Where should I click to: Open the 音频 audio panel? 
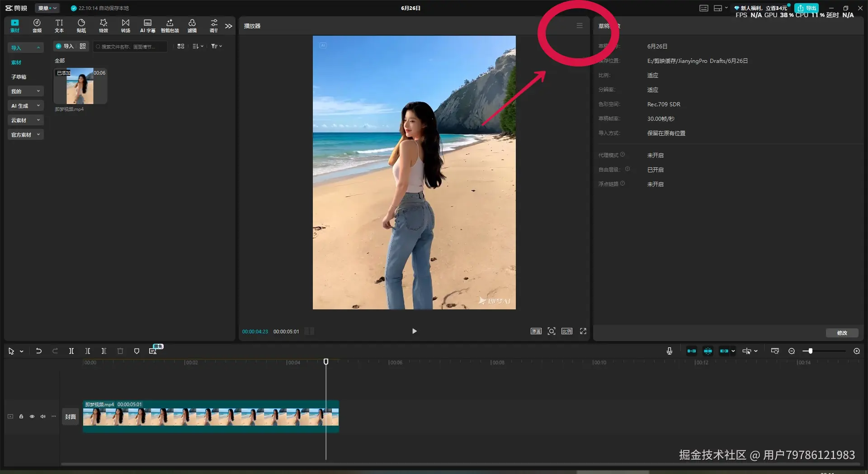(37, 26)
